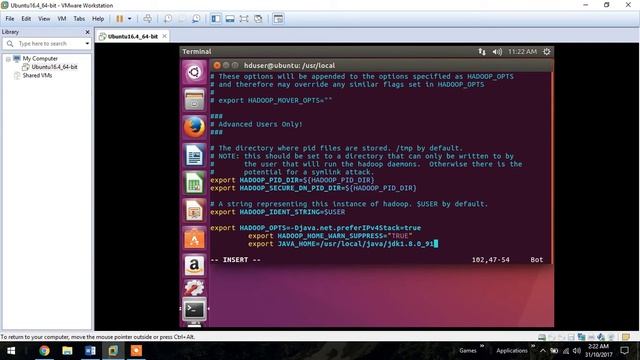Screen dimensions: 640x360
Task: Click the Ubuntu clock showing 11:22 AM
Action: 522,52
